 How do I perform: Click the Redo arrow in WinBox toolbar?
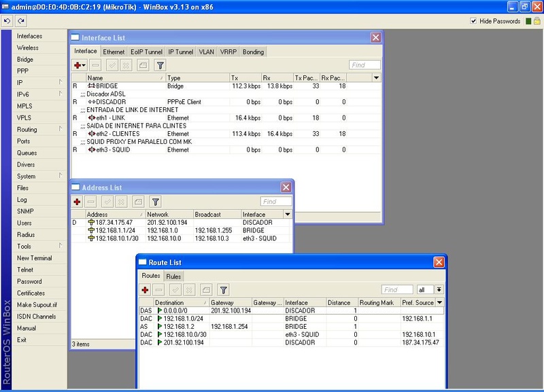point(21,21)
